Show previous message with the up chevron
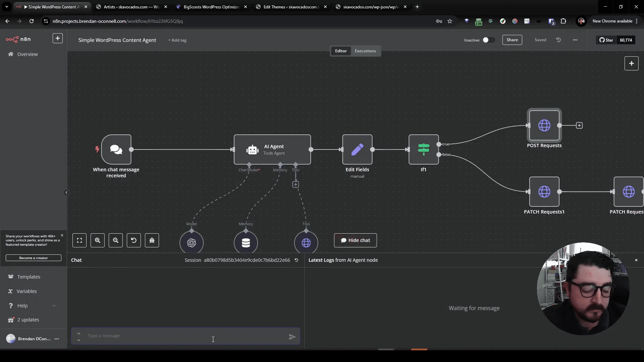 [x=79, y=333]
